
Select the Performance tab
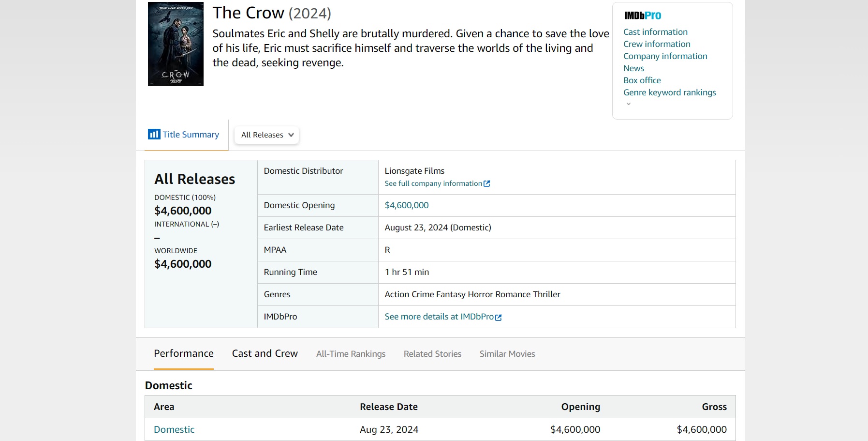(184, 354)
